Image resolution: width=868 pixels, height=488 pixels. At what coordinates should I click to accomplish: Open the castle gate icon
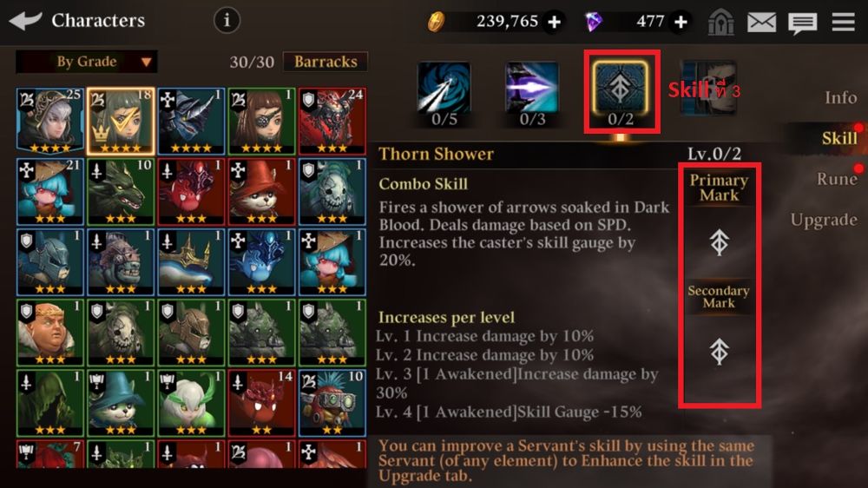pyautogui.click(x=720, y=23)
